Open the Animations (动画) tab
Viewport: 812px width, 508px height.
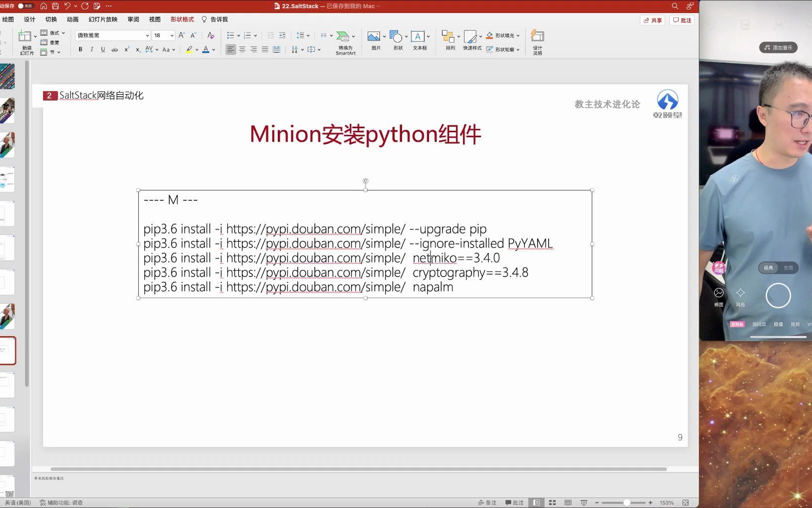pyautogui.click(x=73, y=20)
